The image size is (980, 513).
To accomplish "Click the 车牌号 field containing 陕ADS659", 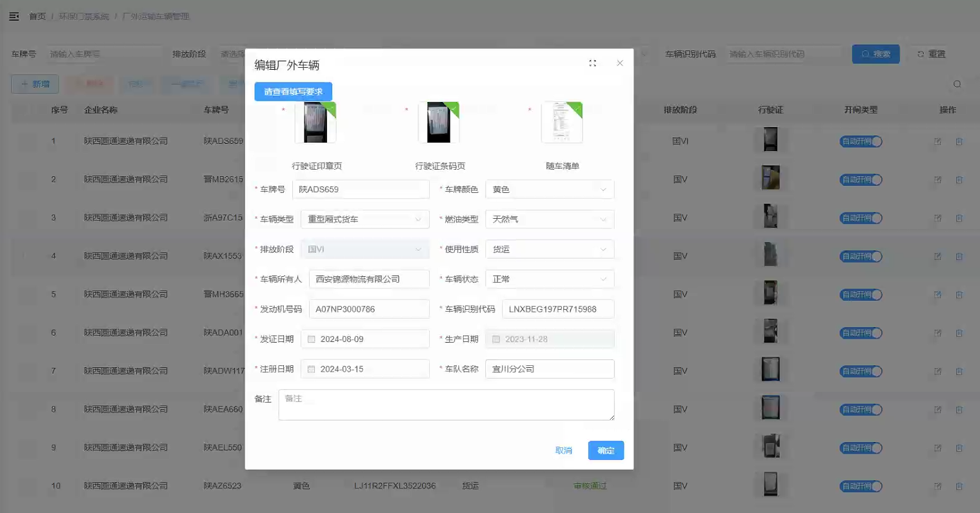I will (361, 190).
